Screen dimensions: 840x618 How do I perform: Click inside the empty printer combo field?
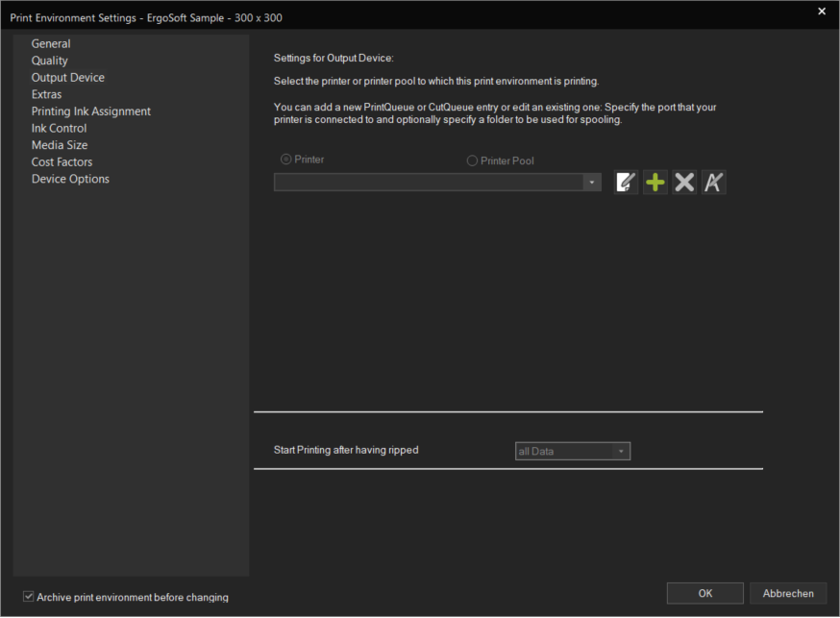[x=429, y=183]
